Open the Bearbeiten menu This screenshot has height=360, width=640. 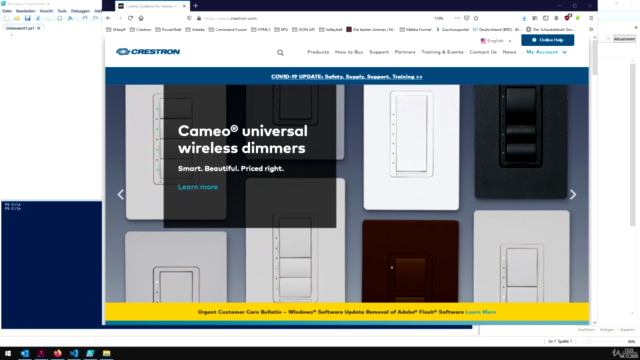25,11
